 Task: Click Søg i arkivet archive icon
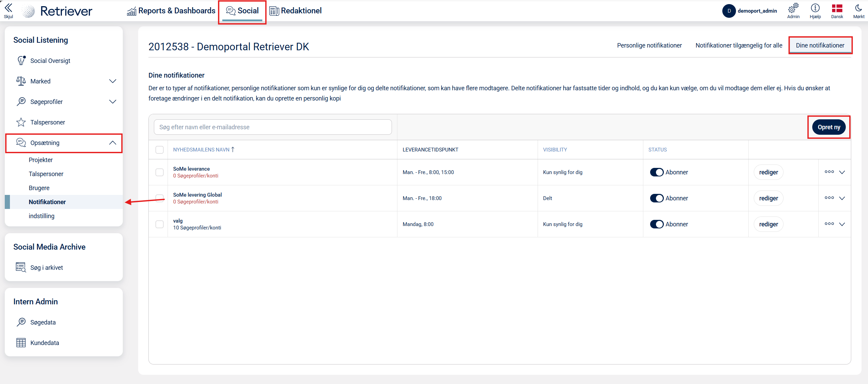tap(21, 267)
